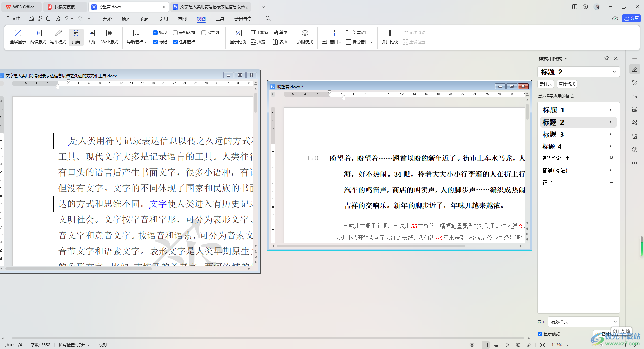Image resolution: width=644 pixels, height=349 pixels.
Task: Switch to the 审阅 Review tab
Action: tap(182, 19)
